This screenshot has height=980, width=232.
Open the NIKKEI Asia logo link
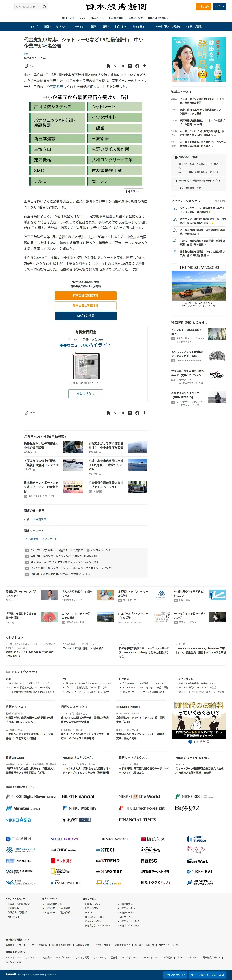[x=18, y=819]
